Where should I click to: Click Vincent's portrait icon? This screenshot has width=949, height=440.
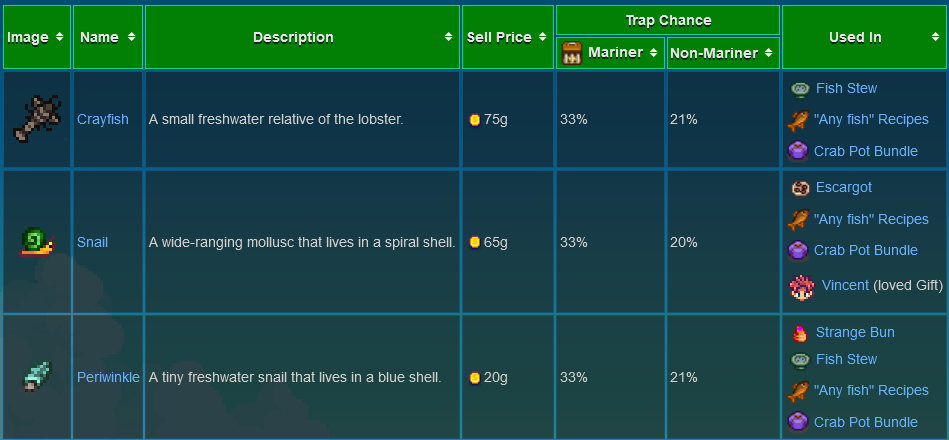point(801,286)
